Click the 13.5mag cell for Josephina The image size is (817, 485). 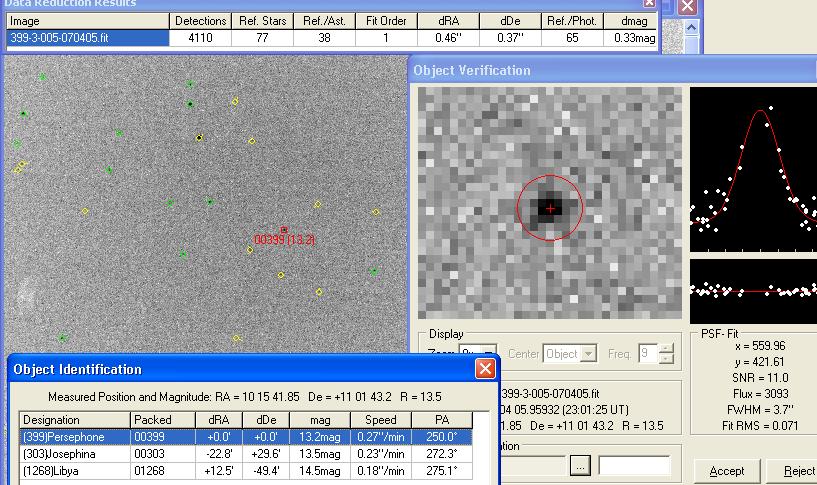point(320,454)
